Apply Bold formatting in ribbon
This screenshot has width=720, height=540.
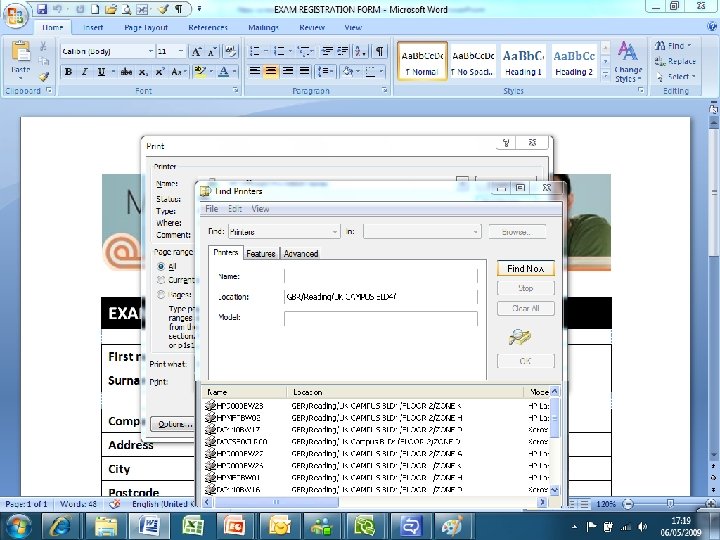point(68,72)
